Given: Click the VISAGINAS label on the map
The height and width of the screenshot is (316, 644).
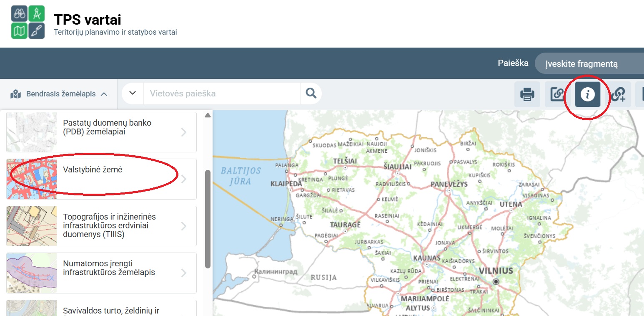Looking at the screenshot, I should [536, 195].
